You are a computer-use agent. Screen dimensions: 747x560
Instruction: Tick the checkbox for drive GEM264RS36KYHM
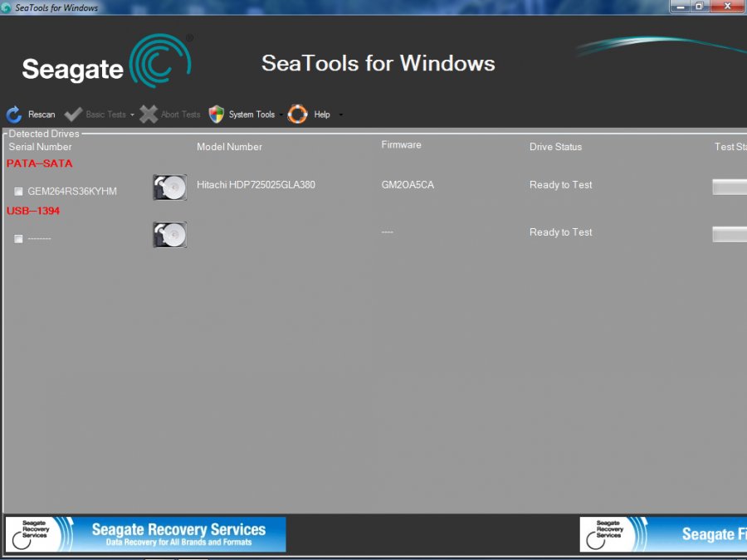click(18, 192)
